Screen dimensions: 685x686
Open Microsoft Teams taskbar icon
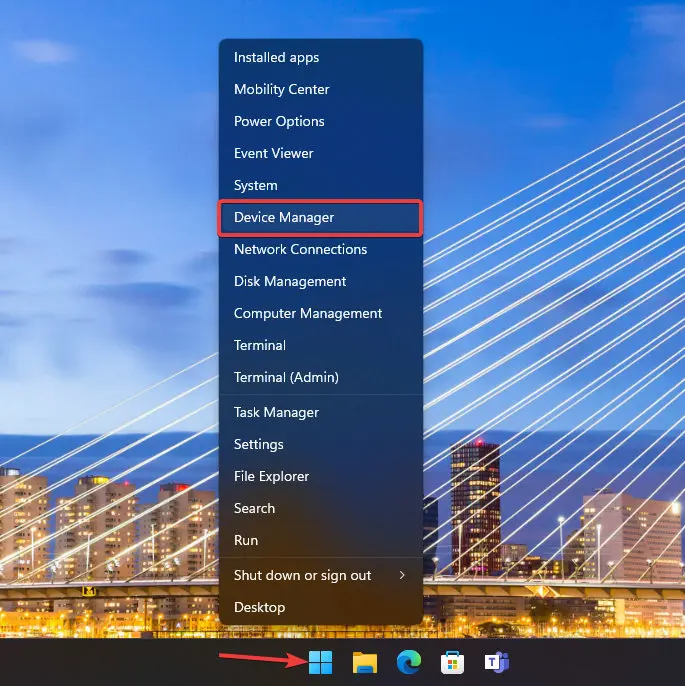point(496,662)
